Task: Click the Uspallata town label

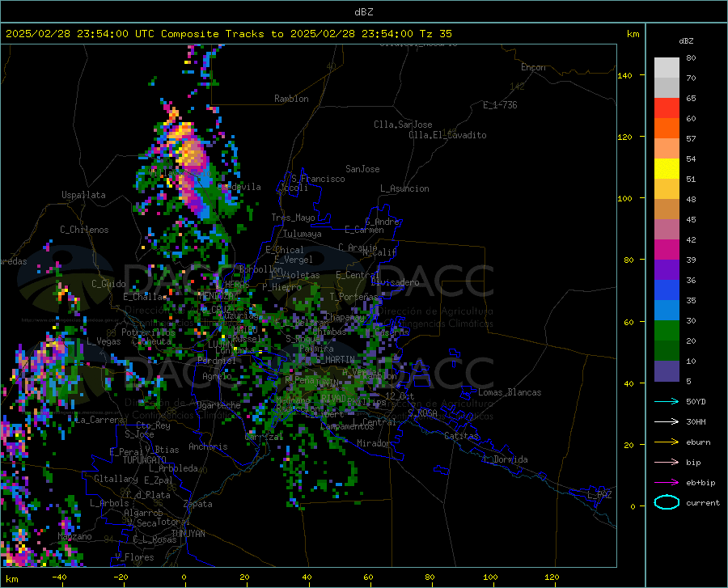Action: click(83, 195)
